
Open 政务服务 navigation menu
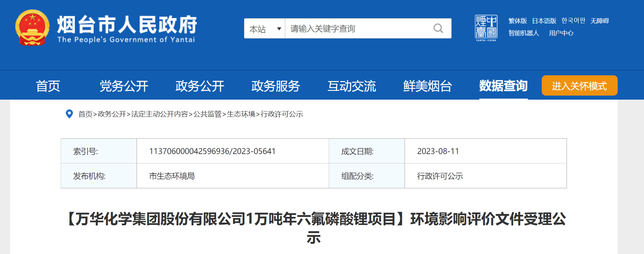click(x=275, y=86)
